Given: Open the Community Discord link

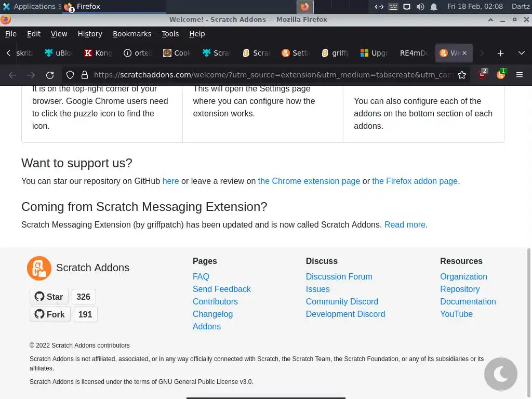Looking at the screenshot, I should pos(342,301).
